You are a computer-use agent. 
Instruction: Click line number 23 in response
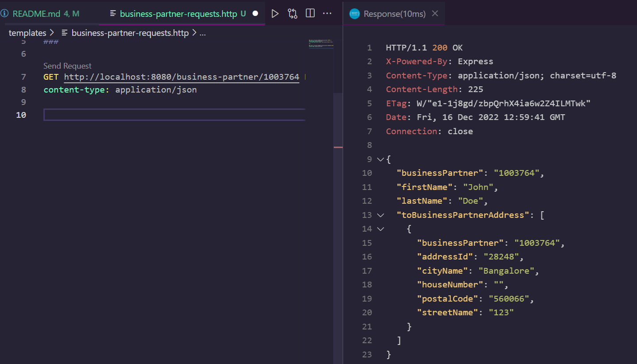(x=367, y=355)
